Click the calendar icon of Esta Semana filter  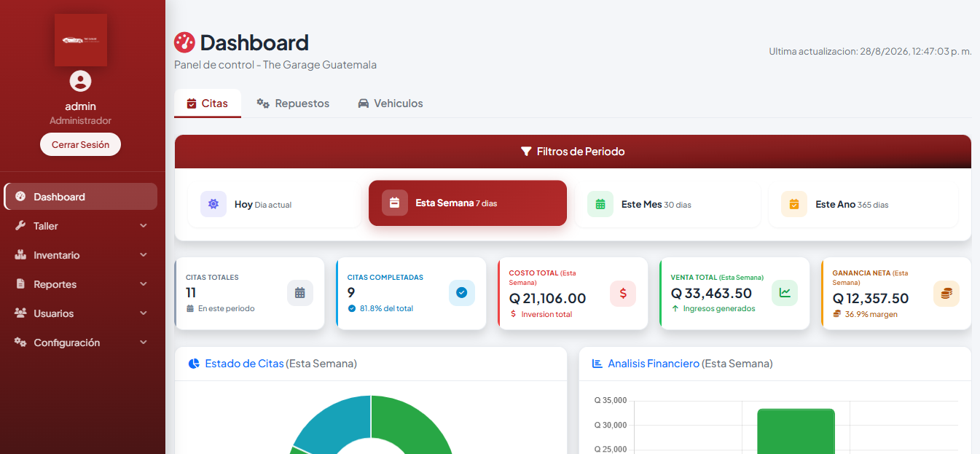[395, 203]
